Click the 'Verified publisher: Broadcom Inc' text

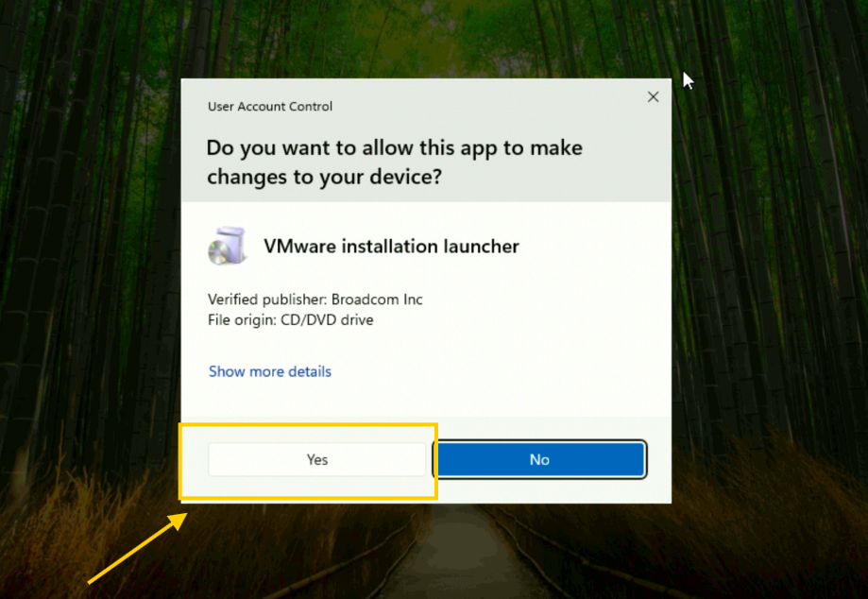pyautogui.click(x=315, y=299)
